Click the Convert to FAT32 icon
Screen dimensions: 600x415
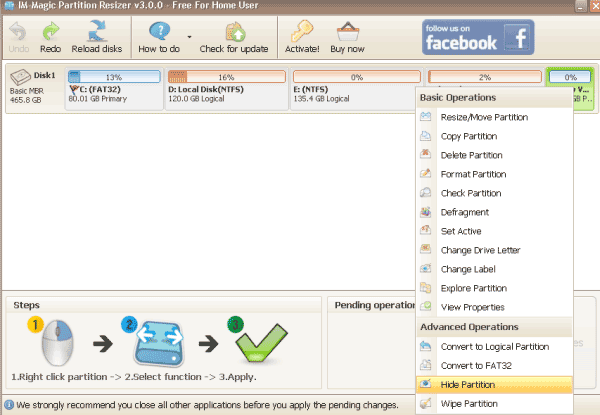[x=426, y=365]
